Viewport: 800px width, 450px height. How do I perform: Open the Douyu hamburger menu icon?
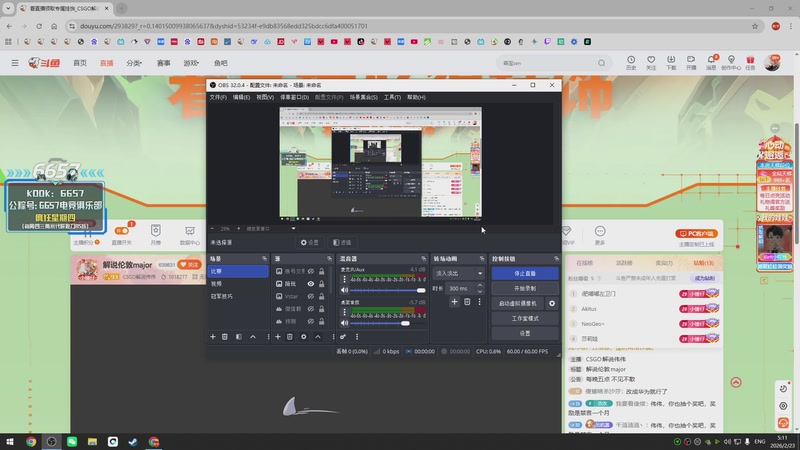click(x=15, y=63)
